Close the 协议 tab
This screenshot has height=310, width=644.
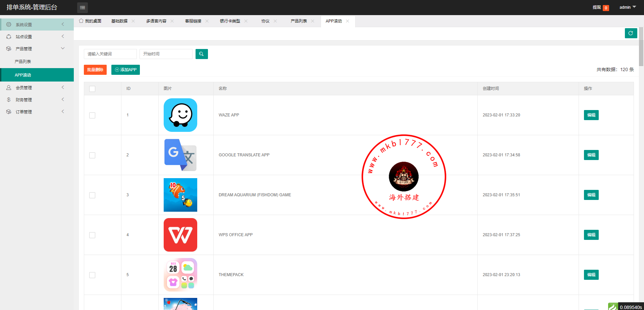[x=275, y=21]
